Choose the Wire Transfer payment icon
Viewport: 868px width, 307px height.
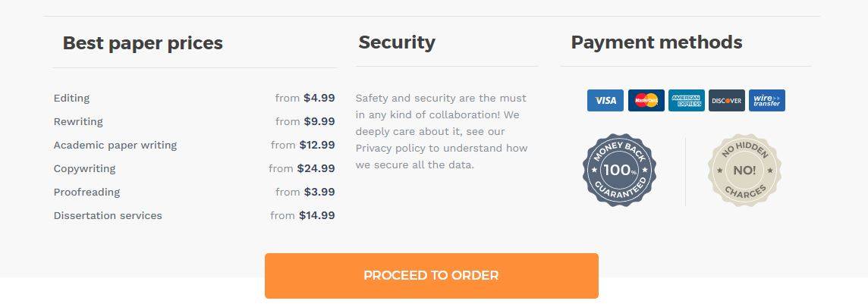pos(766,101)
